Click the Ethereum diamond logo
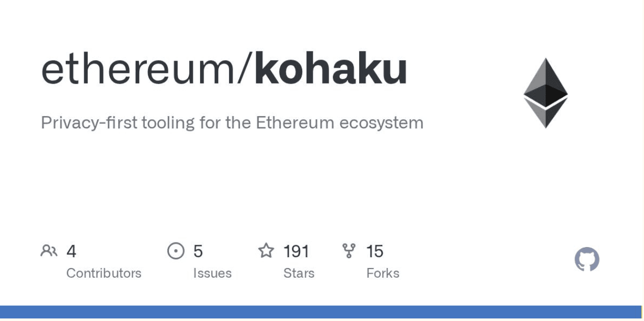Image resolution: width=644 pixels, height=321 pixels. [545, 93]
